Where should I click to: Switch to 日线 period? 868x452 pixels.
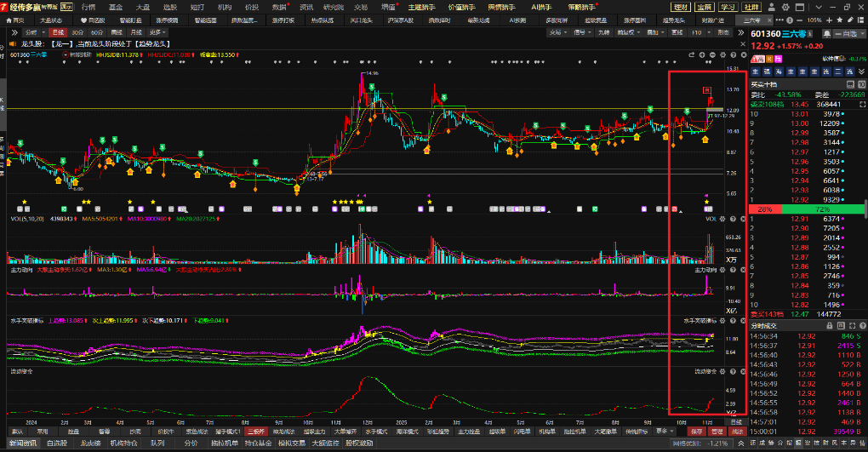[57, 32]
